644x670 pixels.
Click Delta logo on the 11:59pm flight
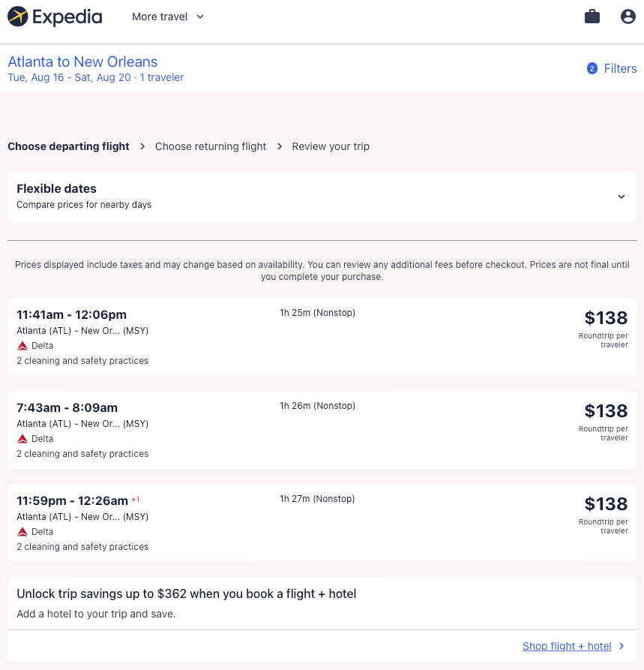[22, 532]
